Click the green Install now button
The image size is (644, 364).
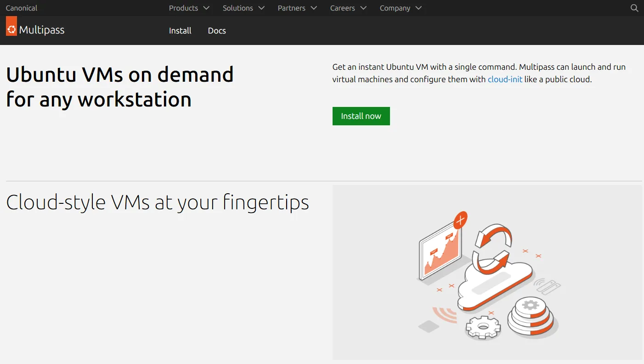tap(361, 116)
